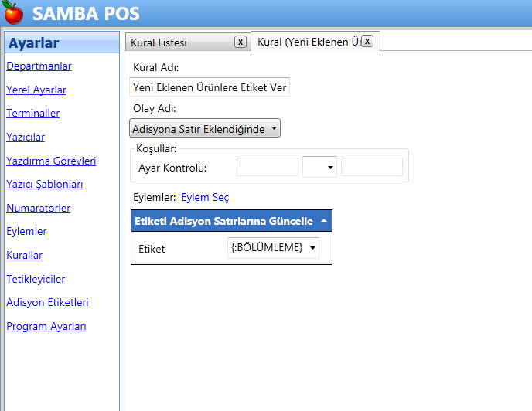Open Yazıcı Şablonları settings
532x411 pixels.
[x=44, y=185]
